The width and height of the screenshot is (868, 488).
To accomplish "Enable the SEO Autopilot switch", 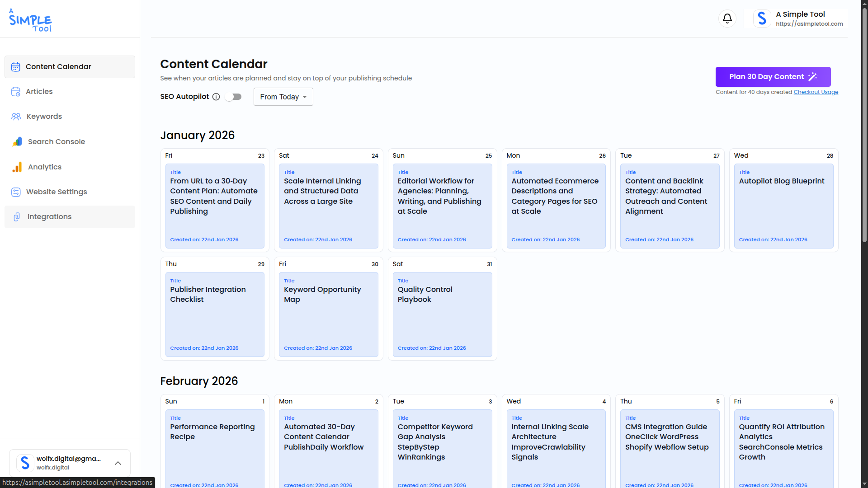I will coord(233,96).
